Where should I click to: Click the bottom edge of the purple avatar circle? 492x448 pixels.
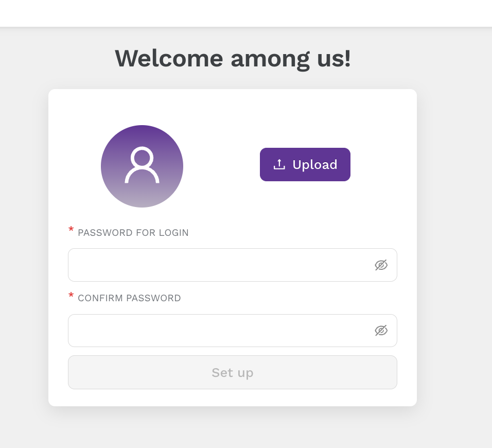(x=142, y=205)
